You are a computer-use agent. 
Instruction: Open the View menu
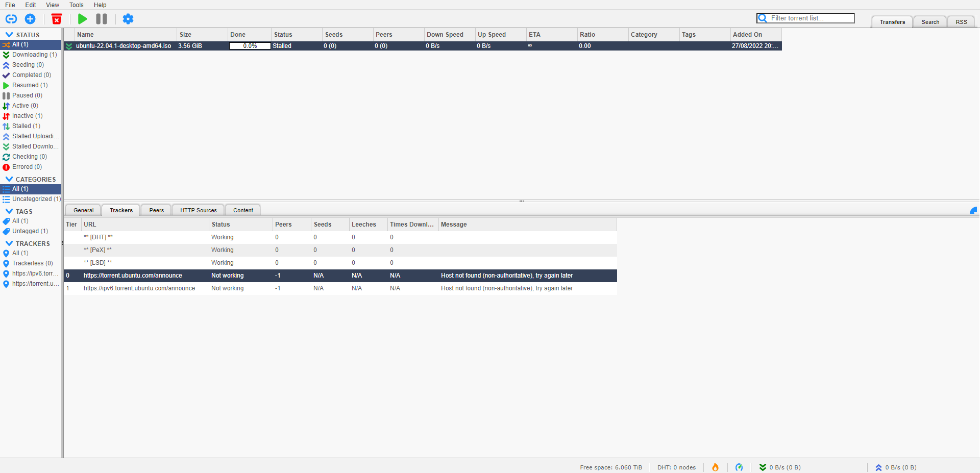coord(53,5)
